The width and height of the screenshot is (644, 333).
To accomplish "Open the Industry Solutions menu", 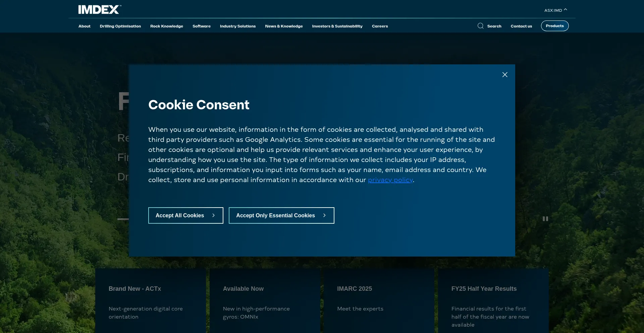I will coord(237,26).
